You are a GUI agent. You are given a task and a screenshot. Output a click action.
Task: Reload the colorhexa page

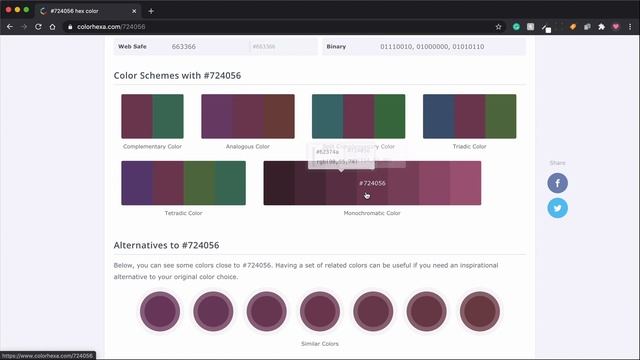38,27
